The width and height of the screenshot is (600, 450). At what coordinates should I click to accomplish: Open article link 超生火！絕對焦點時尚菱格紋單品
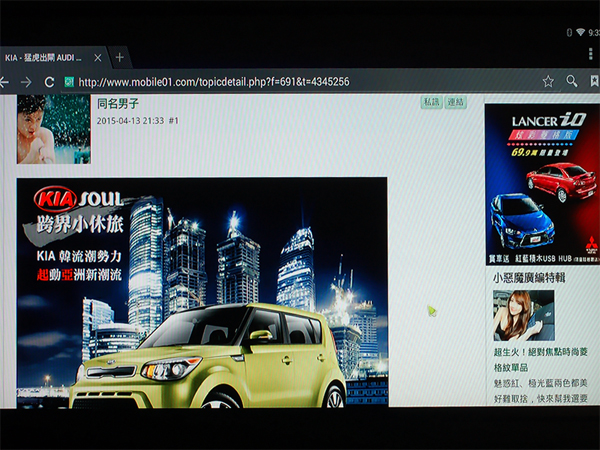click(x=540, y=360)
